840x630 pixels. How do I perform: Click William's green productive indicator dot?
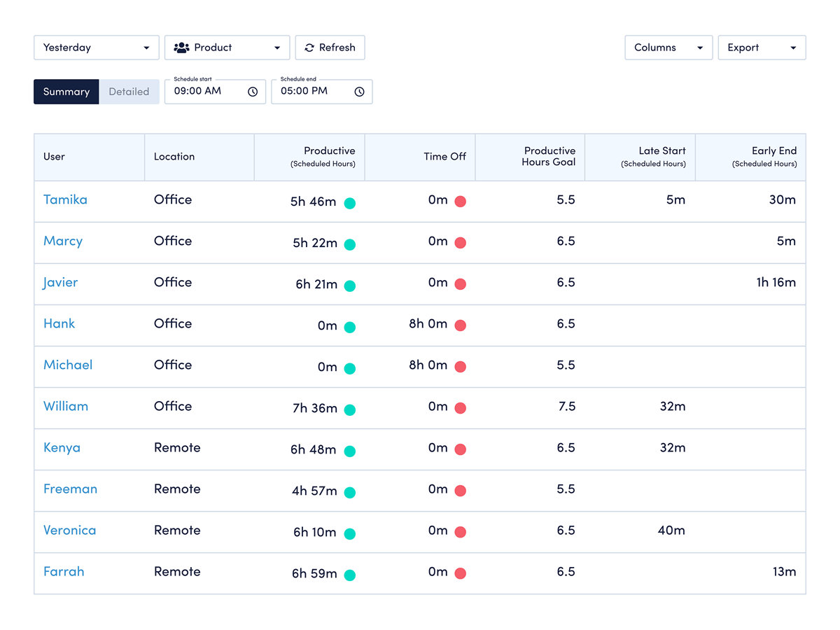pos(350,409)
